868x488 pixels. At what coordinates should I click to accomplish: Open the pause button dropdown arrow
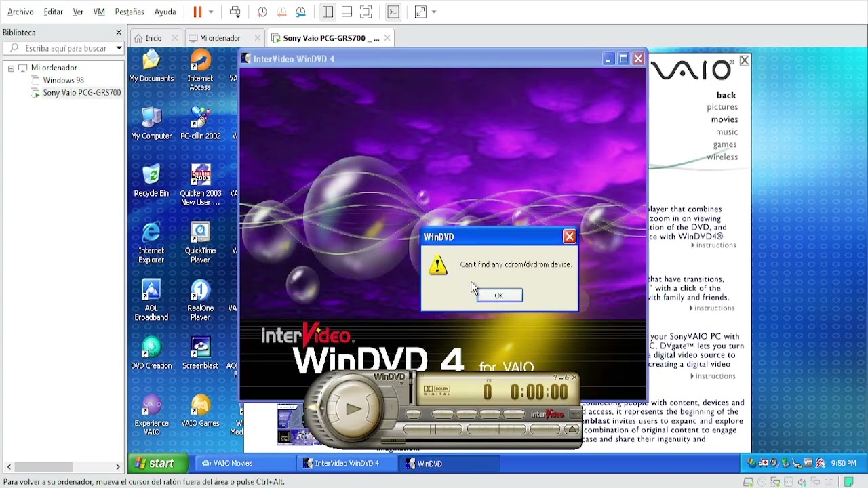pos(211,12)
